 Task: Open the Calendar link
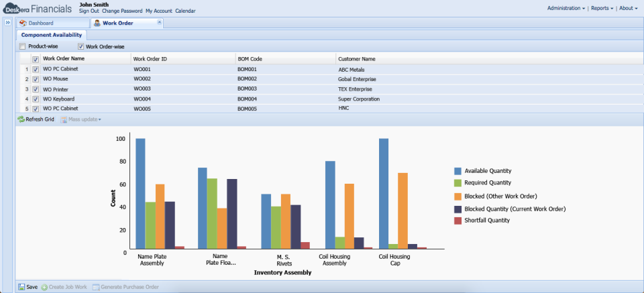(x=185, y=11)
